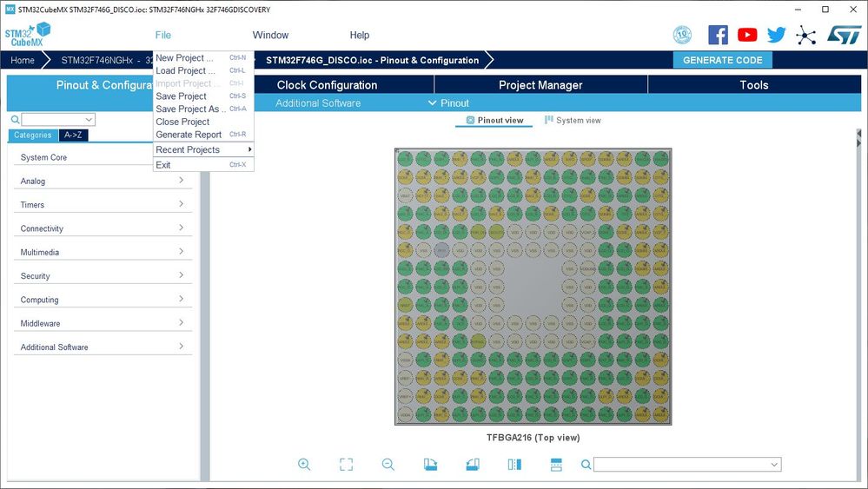The image size is (868, 489).
Task: Expand the Security category
Action: pos(103,275)
